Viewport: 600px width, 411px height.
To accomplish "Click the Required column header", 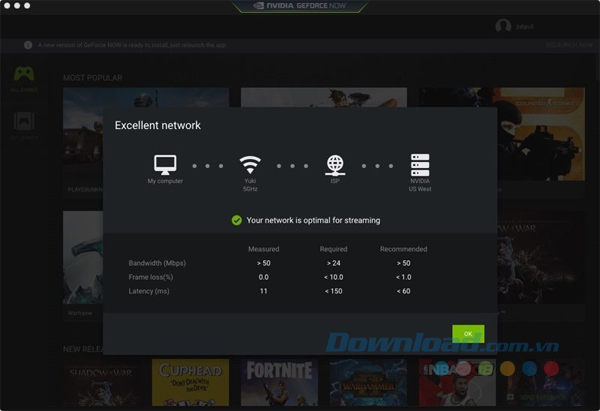I will coord(334,249).
